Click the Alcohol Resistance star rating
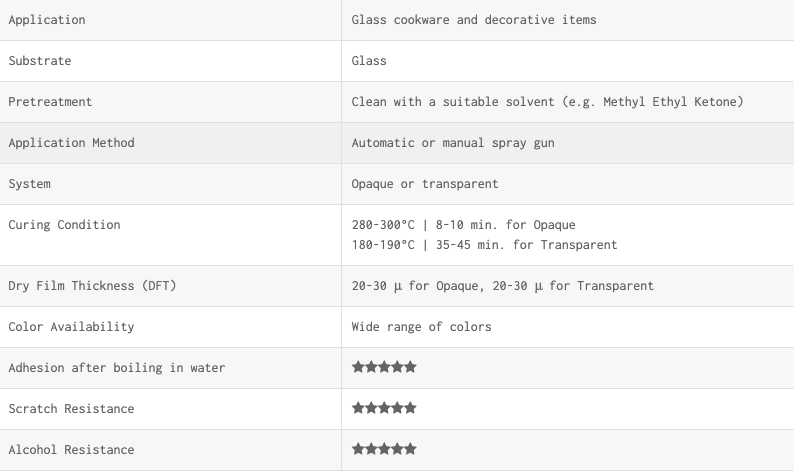This screenshot has width=794, height=471. click(384, 449)
